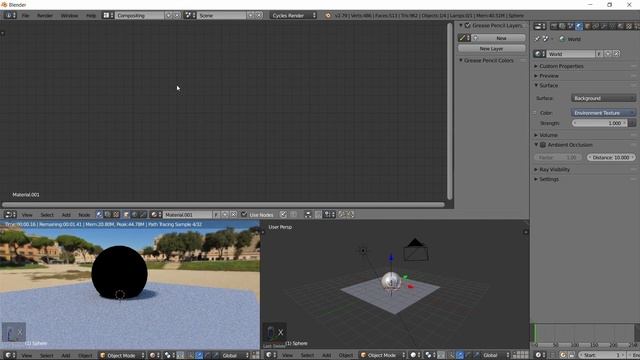Click the info editor type icon
Image resolution: width=640 pixels, height=360 pixels.
[10, 15]
